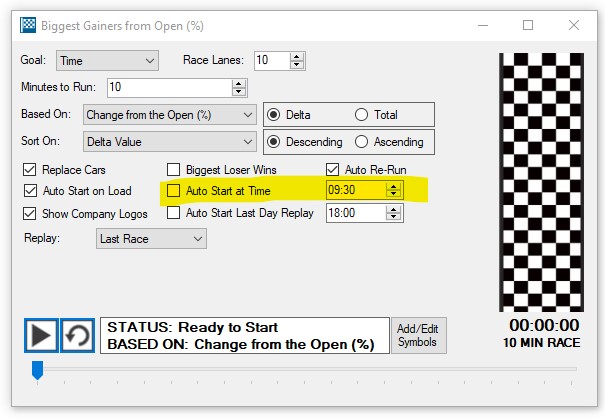
Task: Uncheck the Replace Cars checkbox
Action: [x=30, y=170]
